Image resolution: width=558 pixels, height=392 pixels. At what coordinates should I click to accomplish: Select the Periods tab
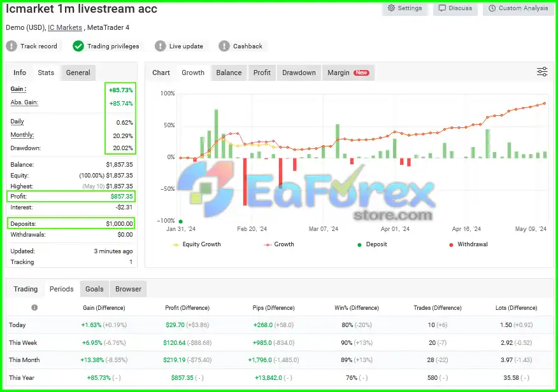62,289
